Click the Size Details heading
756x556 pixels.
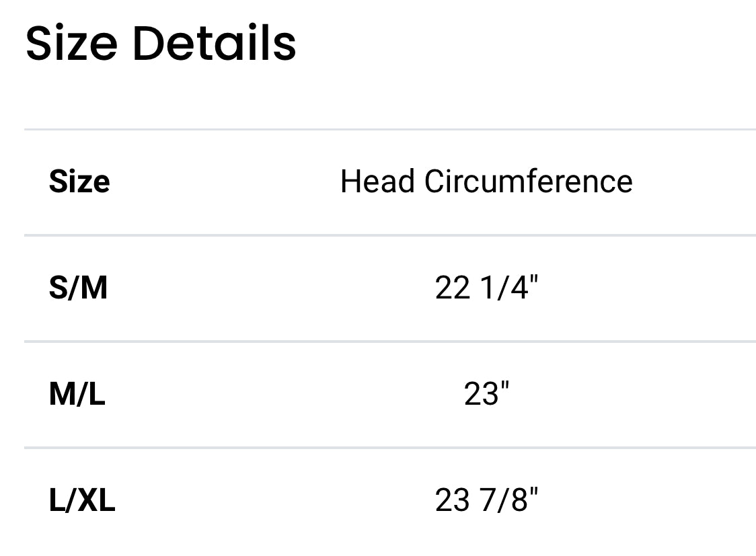pyautogui.click(x=161, y=43)
